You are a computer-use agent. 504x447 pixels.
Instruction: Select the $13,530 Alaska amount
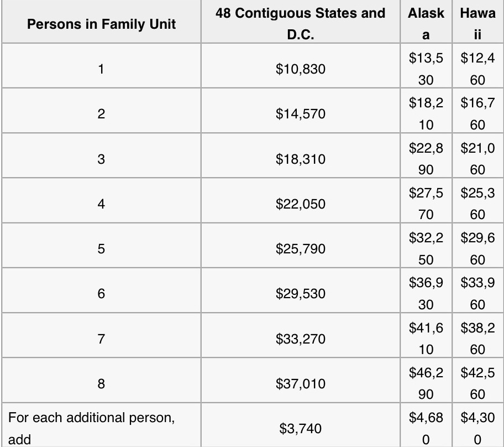(426, 69)
